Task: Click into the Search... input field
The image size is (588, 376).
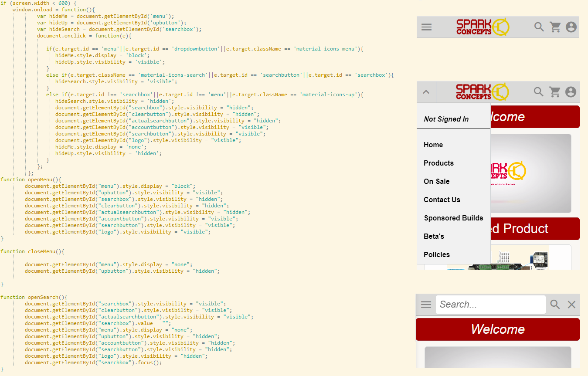Action: point(491,305)
